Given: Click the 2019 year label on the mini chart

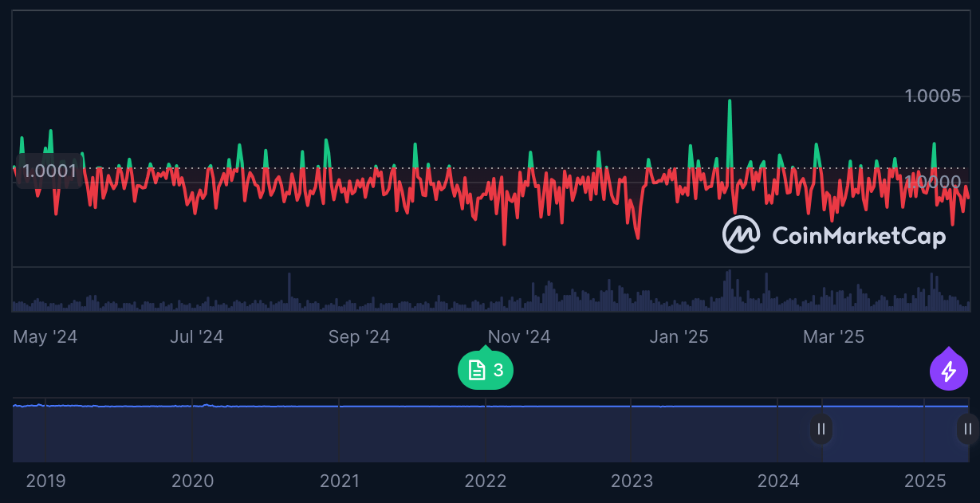Looking at the screenshot, I should click(x=46, y=481).
